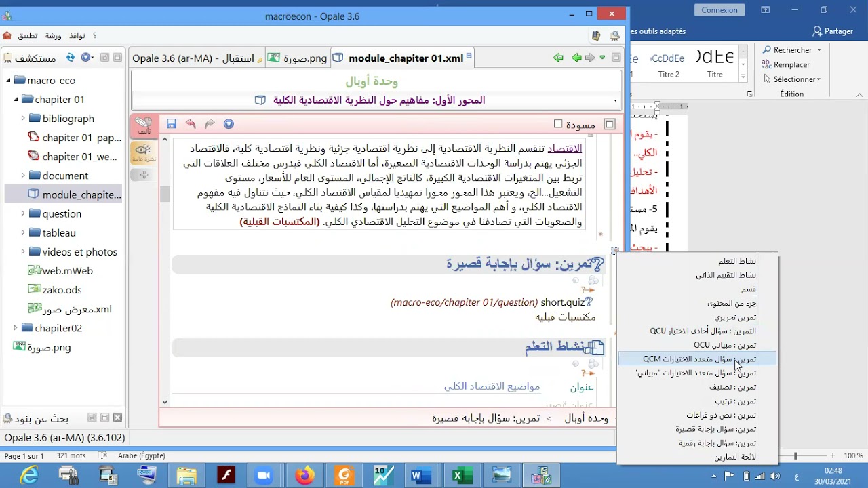
Task: Click the Remplacer button in Word
Action: 785,64
